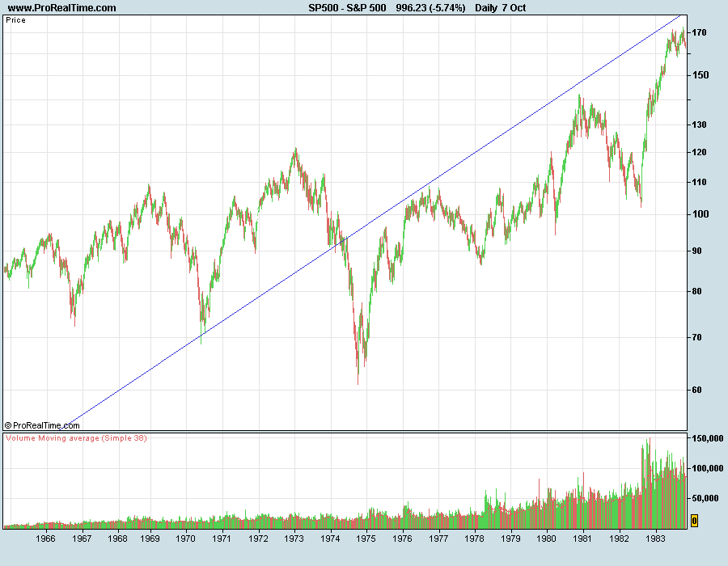Screen dimensions: 728x566
Task: Click the 100 price axis label
Action: point(700,214)
